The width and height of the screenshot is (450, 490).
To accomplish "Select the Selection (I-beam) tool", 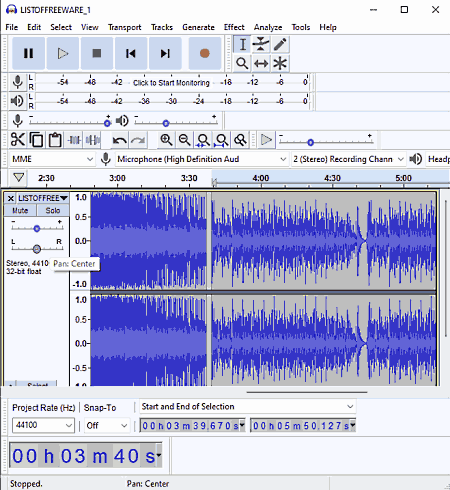I will 242,44.
